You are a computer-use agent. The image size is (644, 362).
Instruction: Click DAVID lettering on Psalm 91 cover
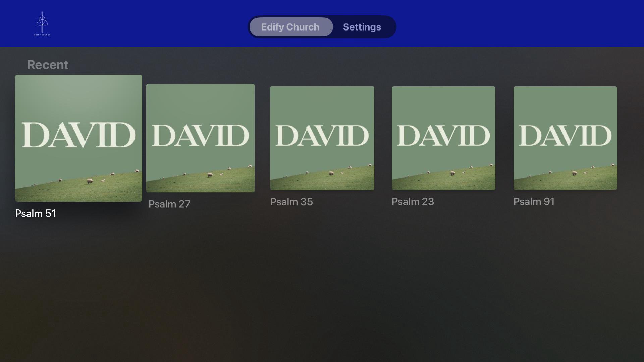(565, 135)
